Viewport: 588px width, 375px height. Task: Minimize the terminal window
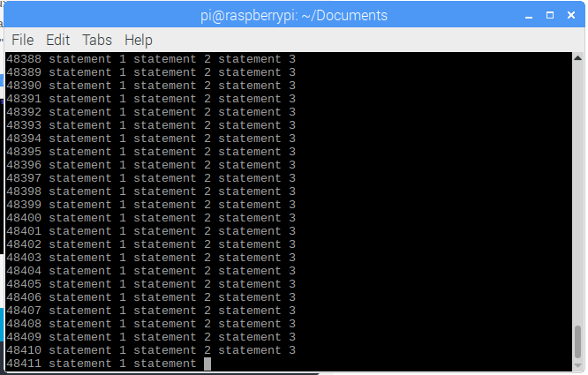(x=529, y=16)
